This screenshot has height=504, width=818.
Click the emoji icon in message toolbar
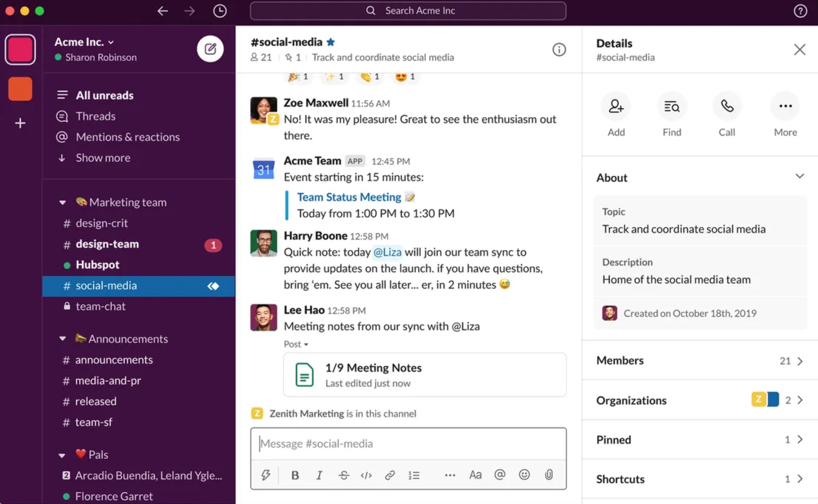[x=524, y=474]
